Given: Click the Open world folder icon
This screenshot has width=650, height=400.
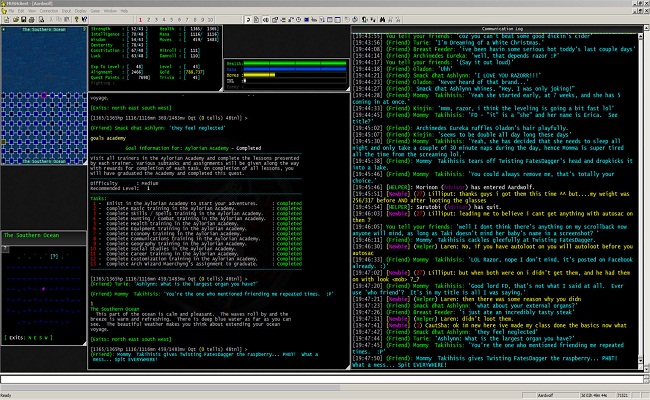Looking at the screenshot, I should (16, 19).
